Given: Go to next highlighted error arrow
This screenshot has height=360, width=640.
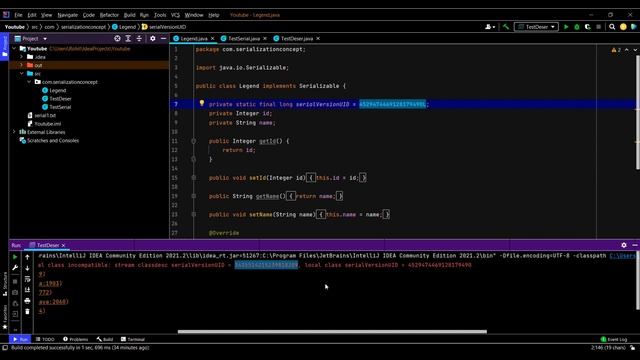Looking at the screenshot, I should click(635, 50).
